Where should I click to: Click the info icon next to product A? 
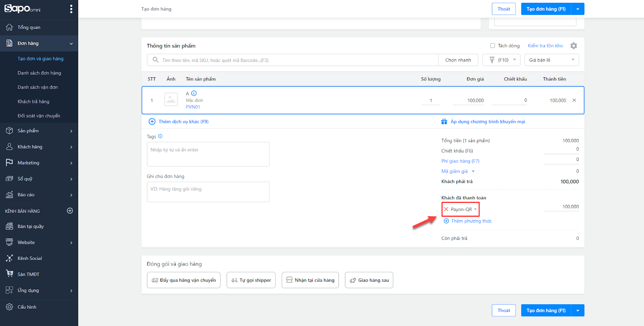pyautogui.click(x=194, y=93)
